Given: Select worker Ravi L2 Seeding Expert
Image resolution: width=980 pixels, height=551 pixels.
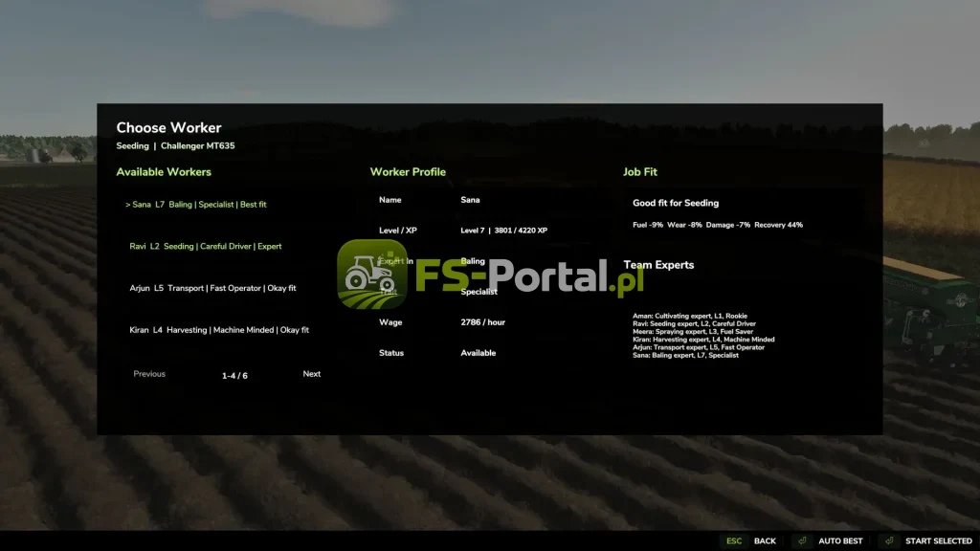Looking at the screenshot, I should pos(206,246).
